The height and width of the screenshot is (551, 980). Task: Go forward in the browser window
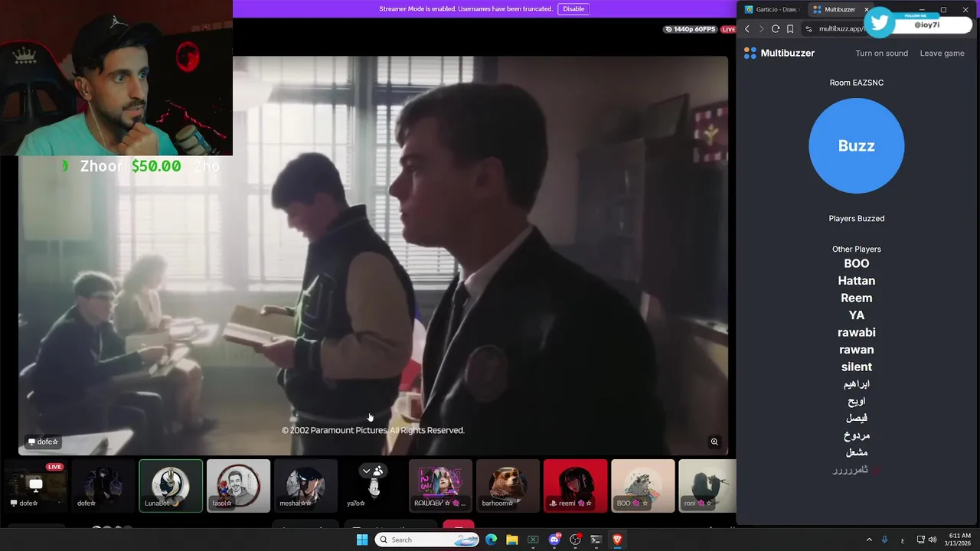761,29
